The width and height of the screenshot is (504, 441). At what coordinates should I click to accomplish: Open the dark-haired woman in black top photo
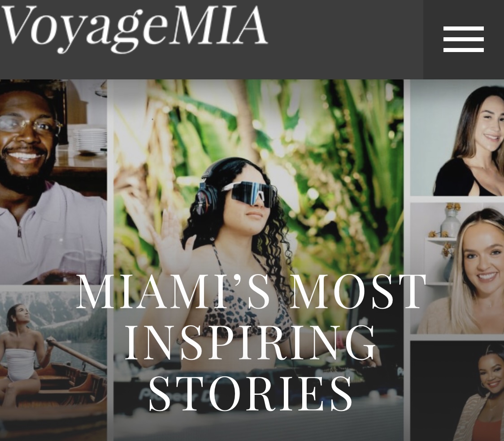(x=457, y=138)
